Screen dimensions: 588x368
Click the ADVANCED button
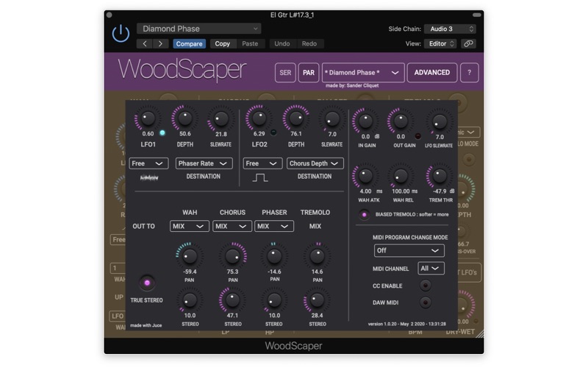tap(432, 72)
